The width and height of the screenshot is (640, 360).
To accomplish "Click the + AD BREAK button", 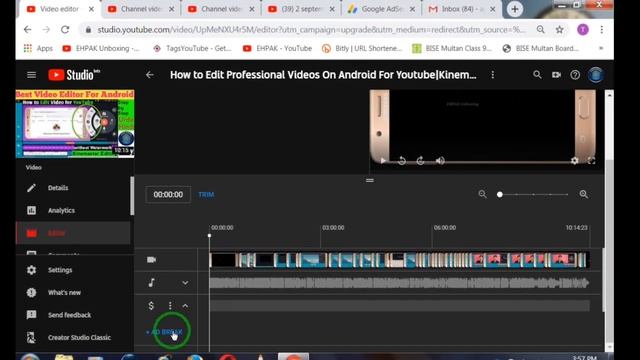I will (164, 332).
